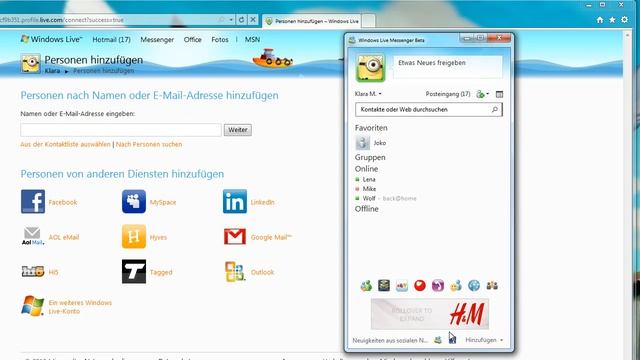Click the Klara breadcrumb link
Image resolution: width=640 pixels, height=360 pixels.
pyautogui.click(x=52, y=71)
